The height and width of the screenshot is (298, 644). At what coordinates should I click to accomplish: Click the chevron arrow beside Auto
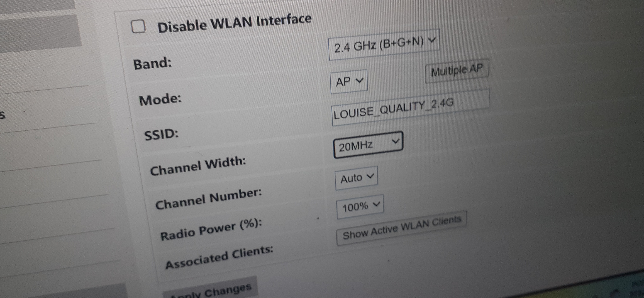click(x=370, y=176)
